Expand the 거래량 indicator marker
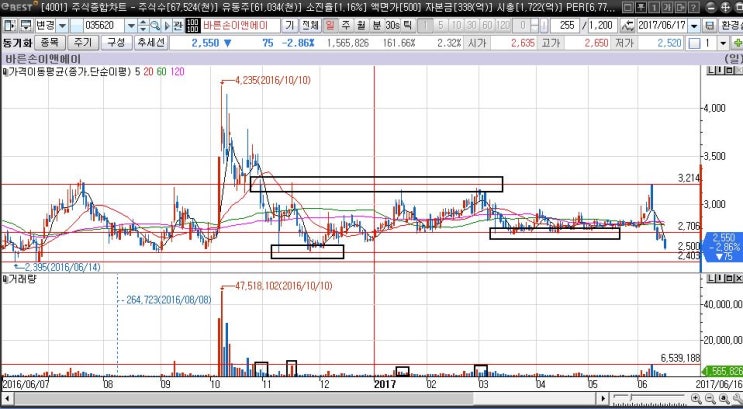 click(x=5, y=279)
